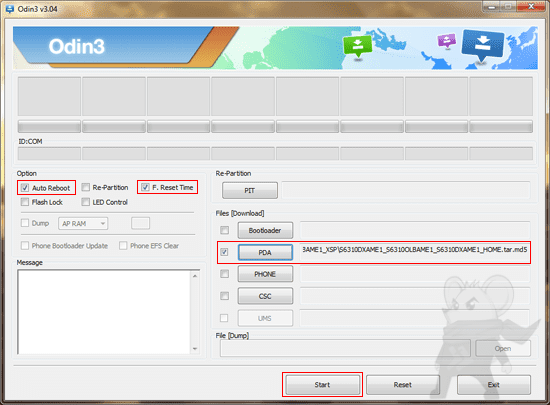Viewport: 550px width, 405px height.
Task: Click the Odin3 title bar app icon
Action: (9, 8)
